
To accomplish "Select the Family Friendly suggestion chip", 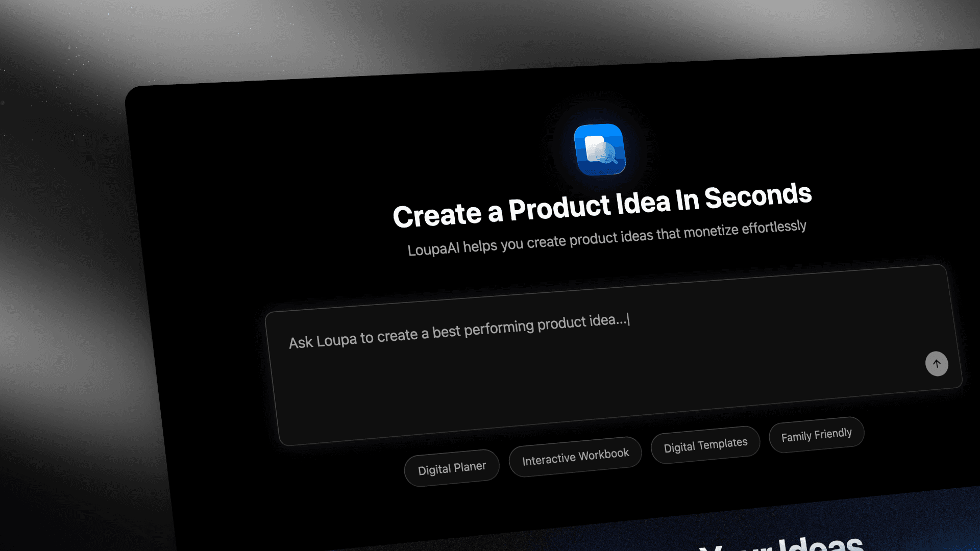I will click(x=816, y=435).
